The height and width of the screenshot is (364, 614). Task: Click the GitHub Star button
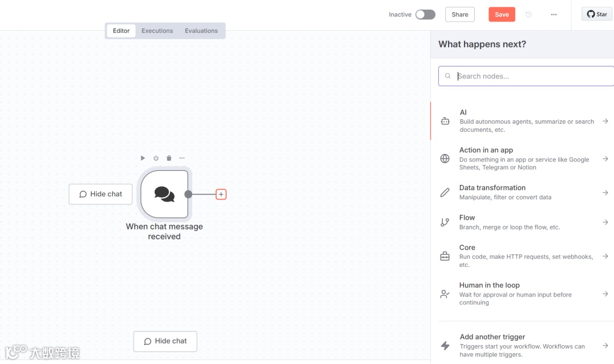597,14
